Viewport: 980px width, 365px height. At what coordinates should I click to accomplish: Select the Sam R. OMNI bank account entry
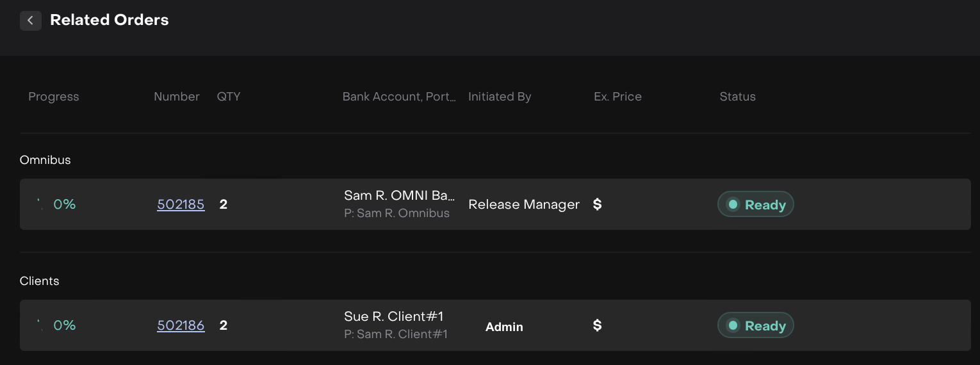(400, 195)
